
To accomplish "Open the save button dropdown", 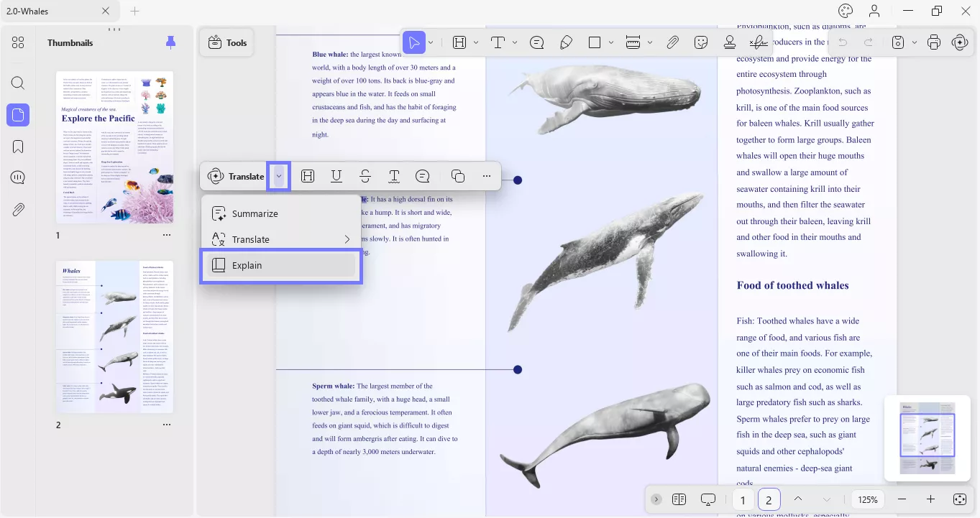I will click(x=915, y=42).
